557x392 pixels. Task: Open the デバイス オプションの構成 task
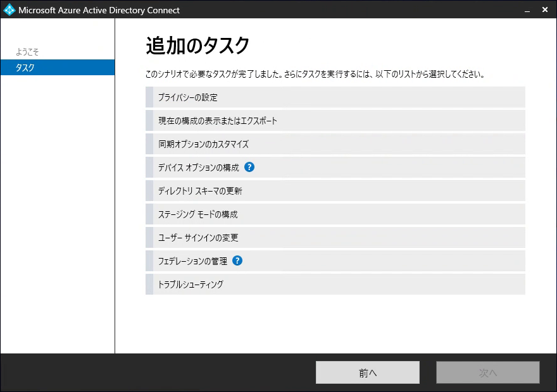point(335,168)
